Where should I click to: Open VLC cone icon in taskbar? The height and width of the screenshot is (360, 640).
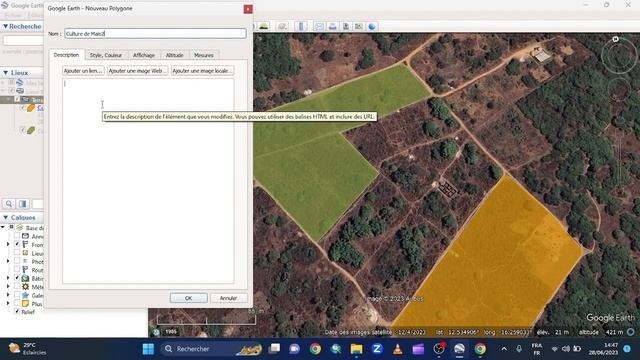(x=398, y=349)
